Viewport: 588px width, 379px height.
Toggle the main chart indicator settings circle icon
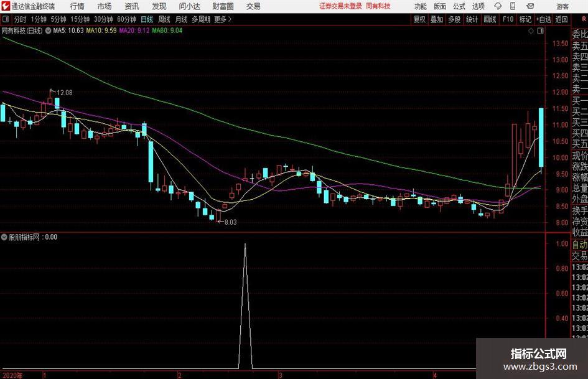point(48,30)
